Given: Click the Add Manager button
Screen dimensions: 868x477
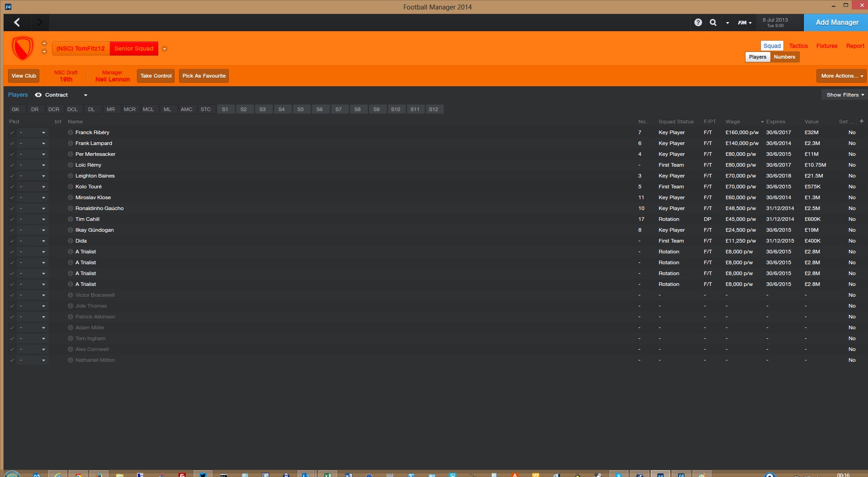Looking at the screenshot, I should point(837,22).
